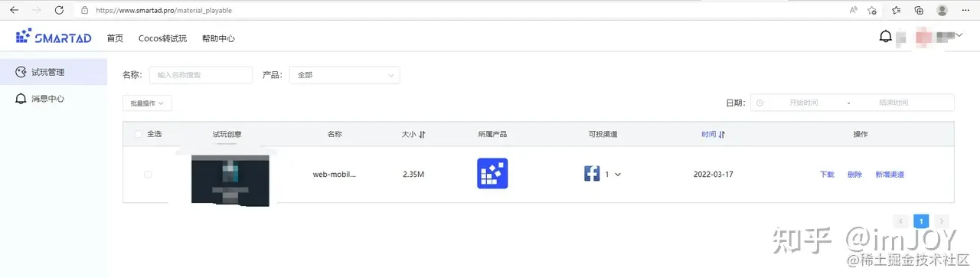The height and width of the screenshot is (278, 980).
Task: Click the 可投渠道 column header
Action: pos(603,134)
